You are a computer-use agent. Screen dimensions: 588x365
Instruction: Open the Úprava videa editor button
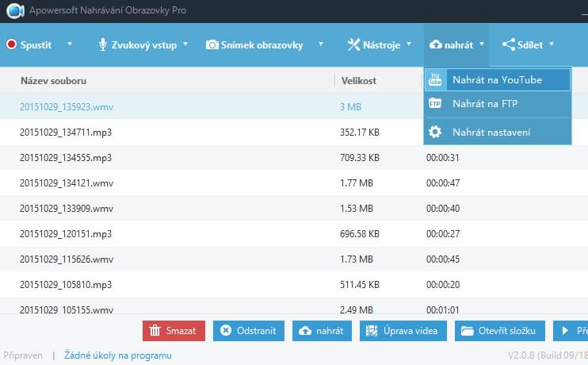point(403,331)
